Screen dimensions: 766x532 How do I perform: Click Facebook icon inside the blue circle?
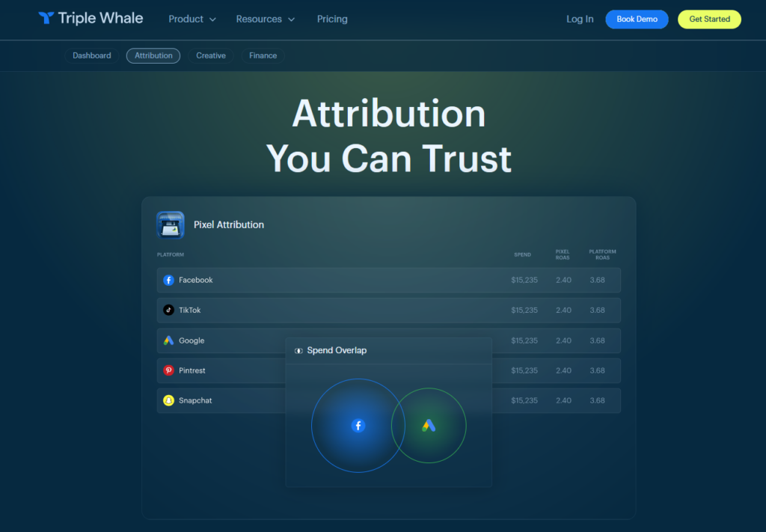click(x=358, y=426)
